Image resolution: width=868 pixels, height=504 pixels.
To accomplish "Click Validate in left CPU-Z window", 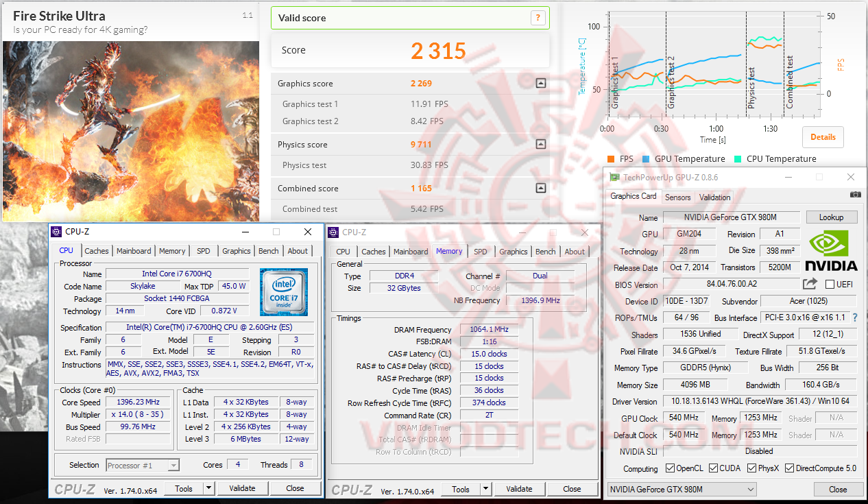I will click(242, 488).
